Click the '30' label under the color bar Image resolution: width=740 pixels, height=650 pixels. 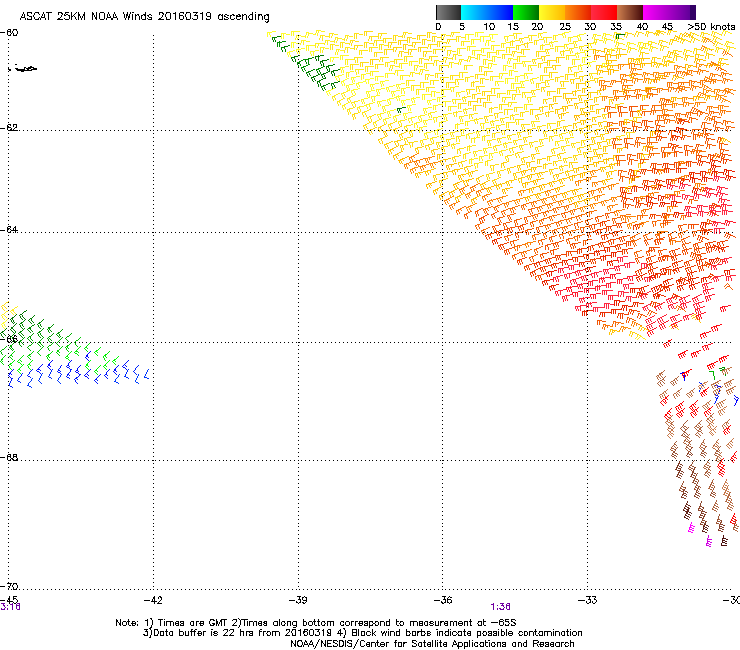pos(590,27)
